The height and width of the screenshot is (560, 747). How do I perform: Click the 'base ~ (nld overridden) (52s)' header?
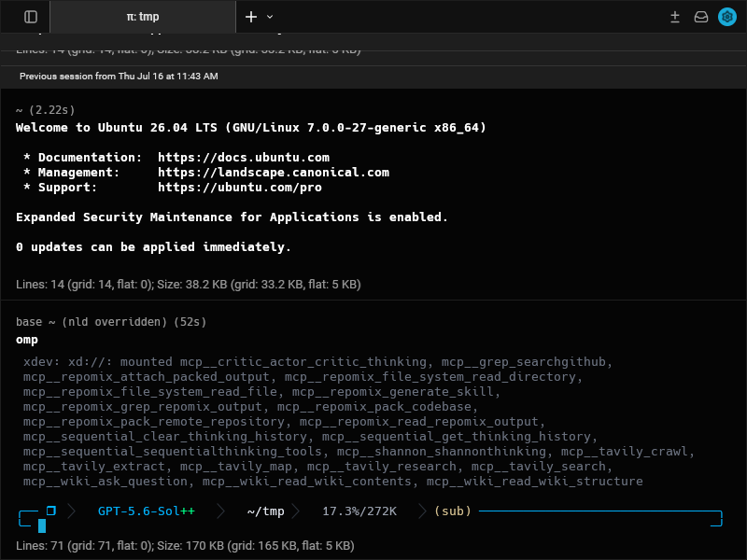pos(111,322)
